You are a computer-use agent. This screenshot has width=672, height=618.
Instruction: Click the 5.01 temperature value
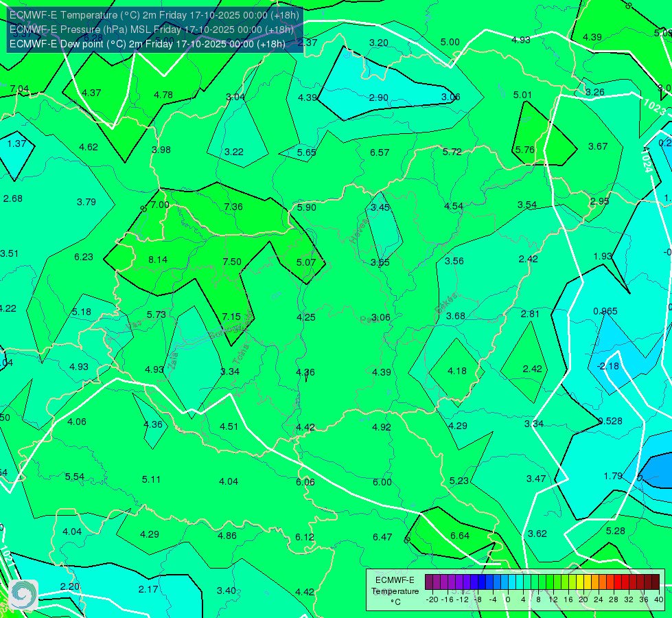click(522, 95)
